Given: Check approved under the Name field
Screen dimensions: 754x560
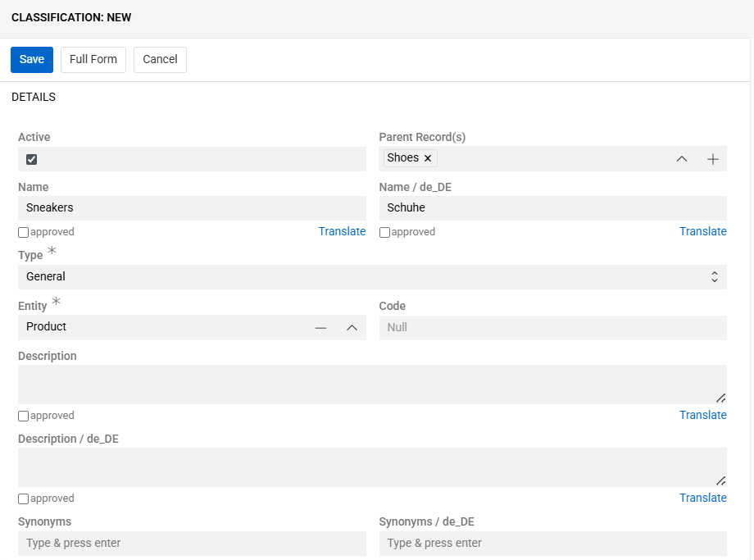Looking at the screenshot, I should point(22,232).
